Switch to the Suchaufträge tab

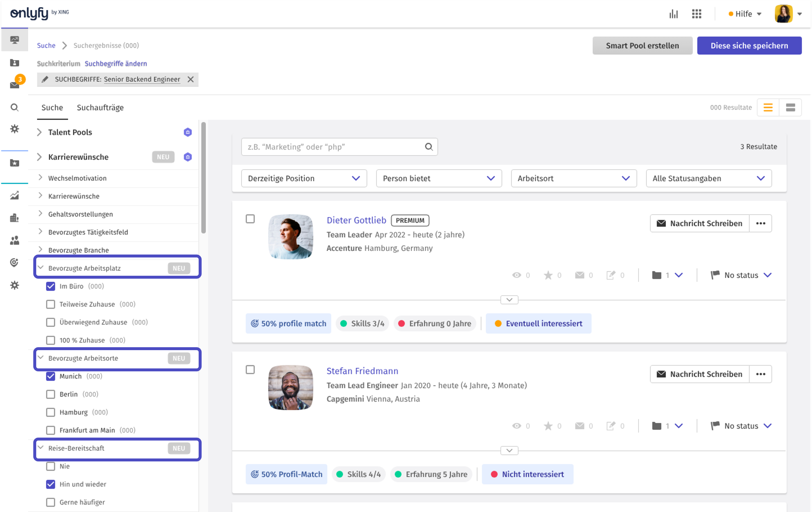coord(100,107)
